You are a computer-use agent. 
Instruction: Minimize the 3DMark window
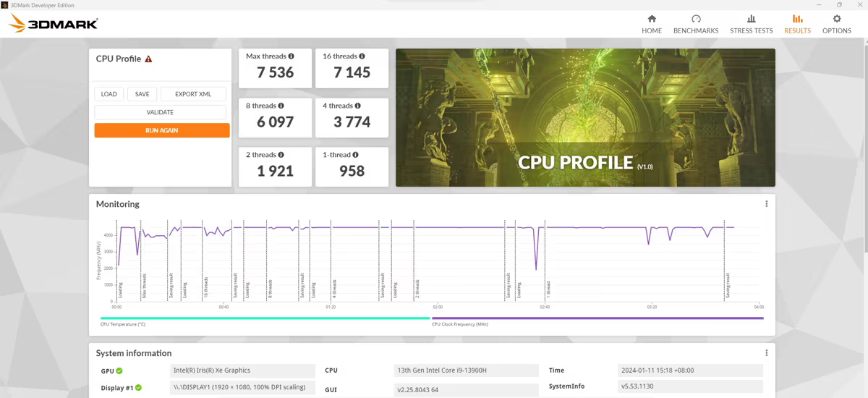coord(820,5)
